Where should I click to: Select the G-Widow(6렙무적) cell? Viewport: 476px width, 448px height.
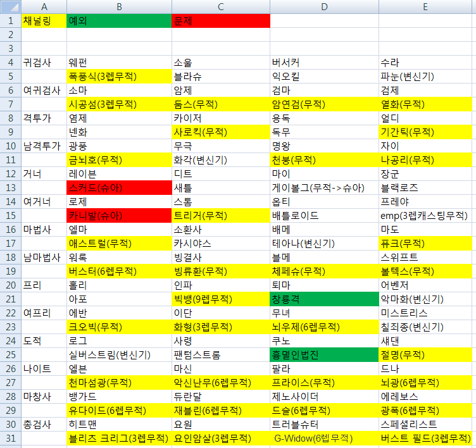(x=324, y=438)
